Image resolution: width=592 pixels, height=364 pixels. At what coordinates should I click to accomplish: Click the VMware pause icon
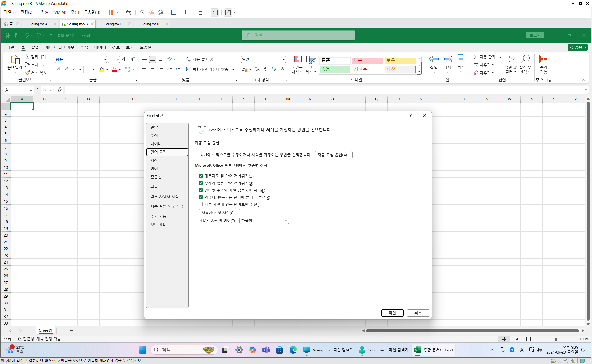pos(110,12)
